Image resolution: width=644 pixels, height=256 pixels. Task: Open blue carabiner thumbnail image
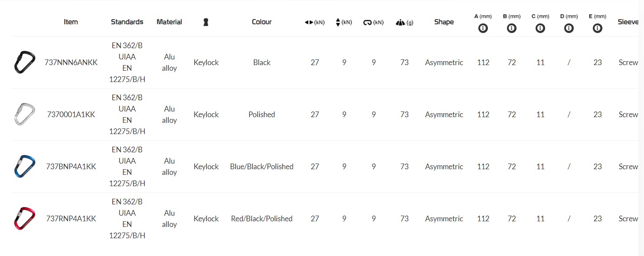24,166
